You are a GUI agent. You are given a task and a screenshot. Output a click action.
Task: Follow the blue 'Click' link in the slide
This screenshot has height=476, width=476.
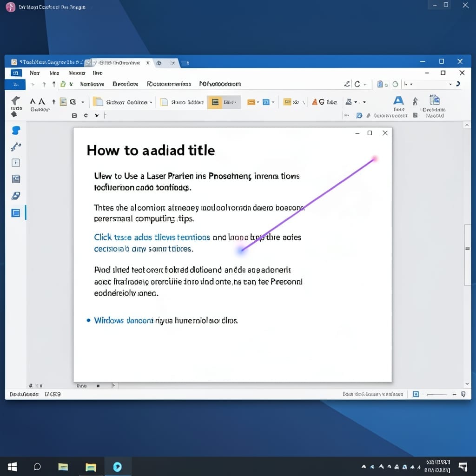coord(152,237)
